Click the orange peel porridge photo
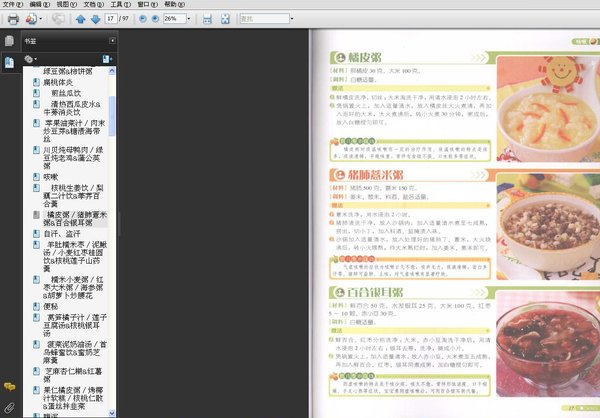Image resolution: width=600 pixels, height=418 pixels. pos(548,109)
